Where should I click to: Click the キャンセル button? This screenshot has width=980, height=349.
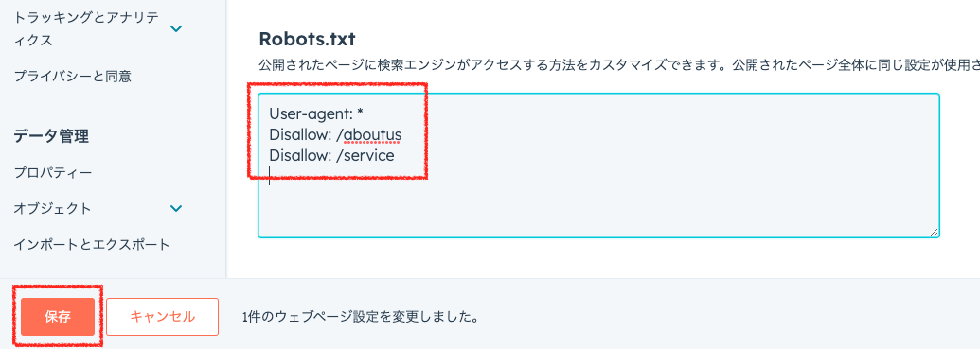click(x=162, y=317)
